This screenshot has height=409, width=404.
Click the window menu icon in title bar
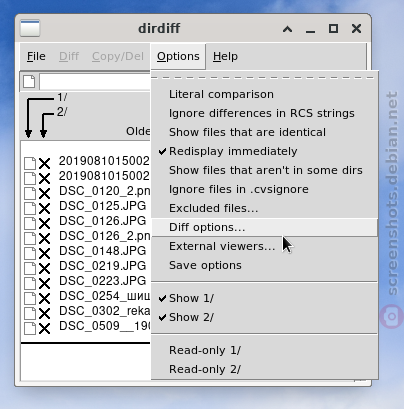click(30, 28)
